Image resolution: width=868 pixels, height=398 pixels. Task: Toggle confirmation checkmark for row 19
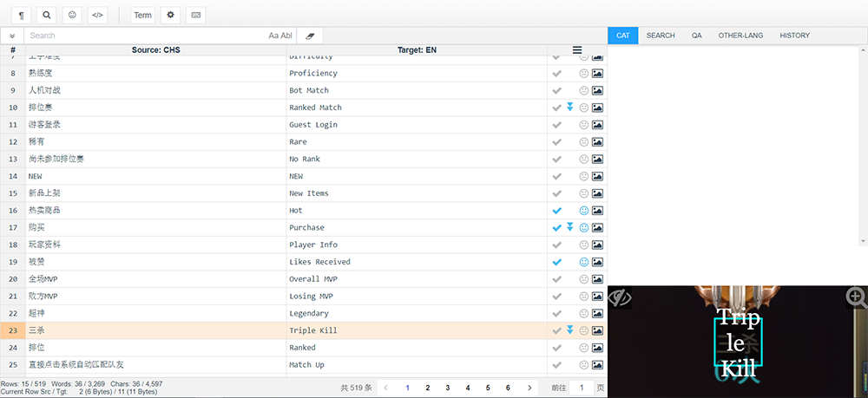557,262
